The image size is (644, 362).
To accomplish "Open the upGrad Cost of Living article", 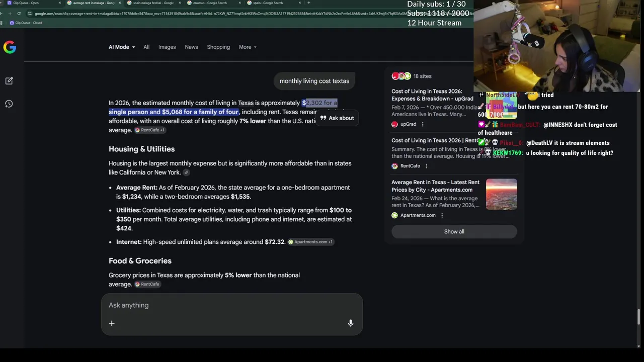I will click(x=432, y=95).
